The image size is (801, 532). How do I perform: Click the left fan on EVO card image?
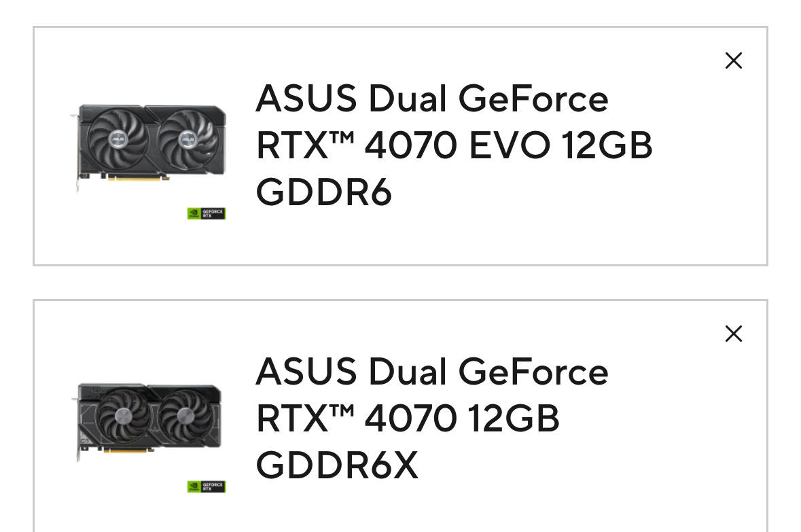118,138
